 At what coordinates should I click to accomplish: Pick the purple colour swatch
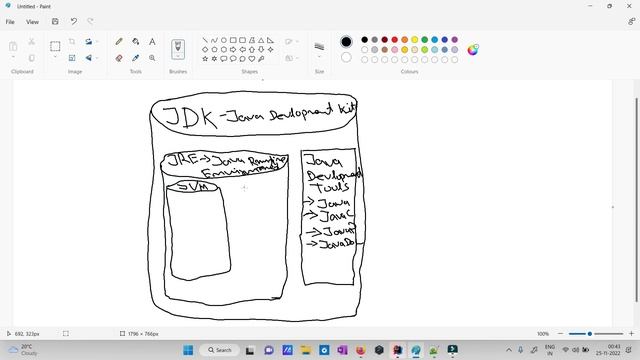tap(454, 40)
